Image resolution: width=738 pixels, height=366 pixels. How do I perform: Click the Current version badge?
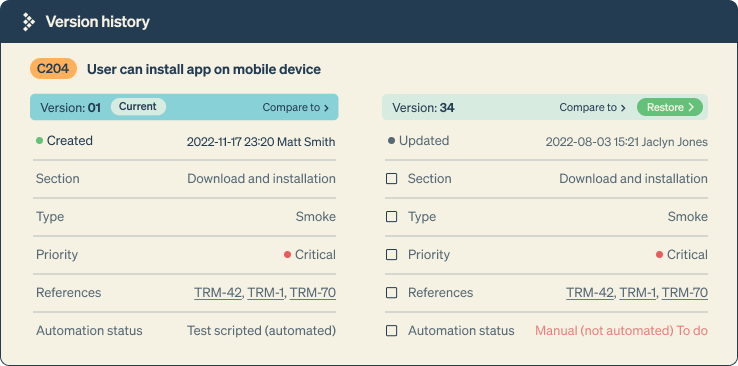[138, 107]
